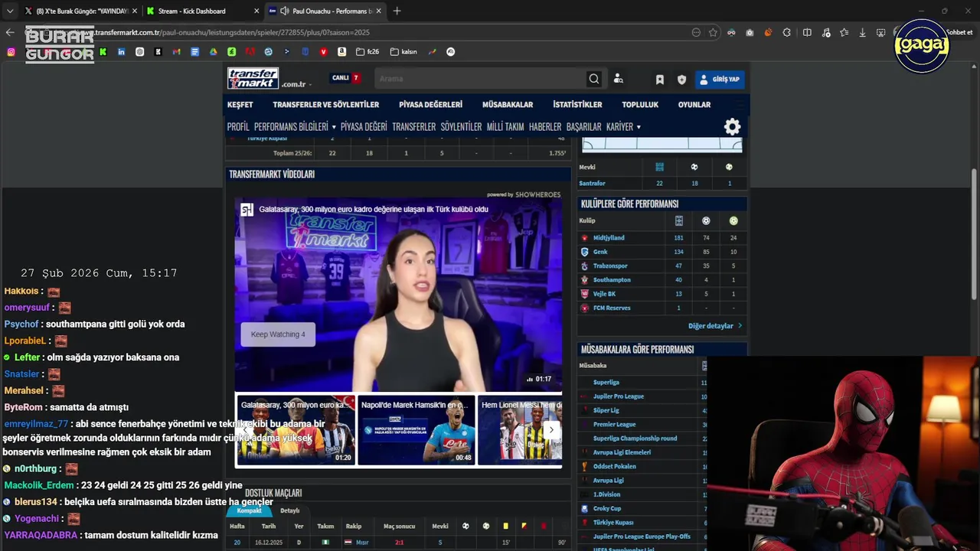
Task: Open the Piyasa Değerleri menu
Action: click(430, 105)
